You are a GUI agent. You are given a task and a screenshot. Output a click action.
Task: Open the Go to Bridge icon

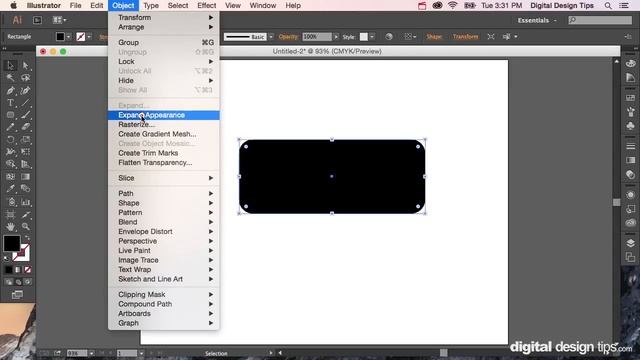[x=37, y=20]
